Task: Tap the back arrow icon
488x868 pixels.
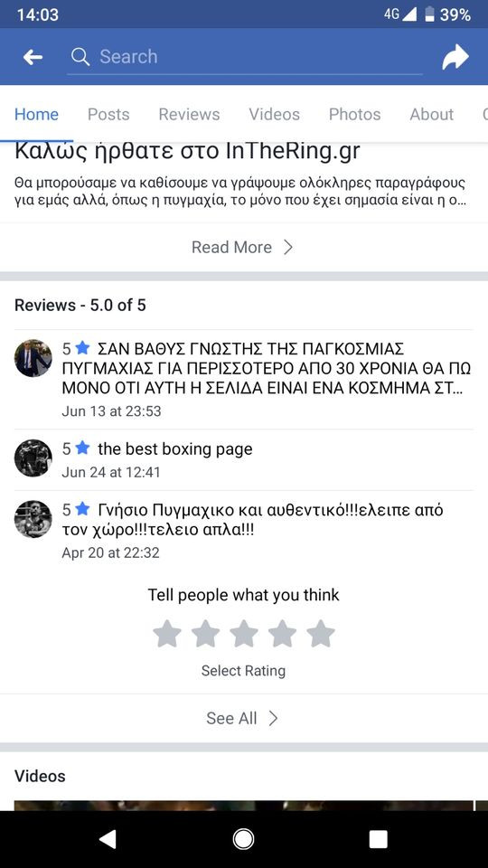Action: tap(33, 57)
